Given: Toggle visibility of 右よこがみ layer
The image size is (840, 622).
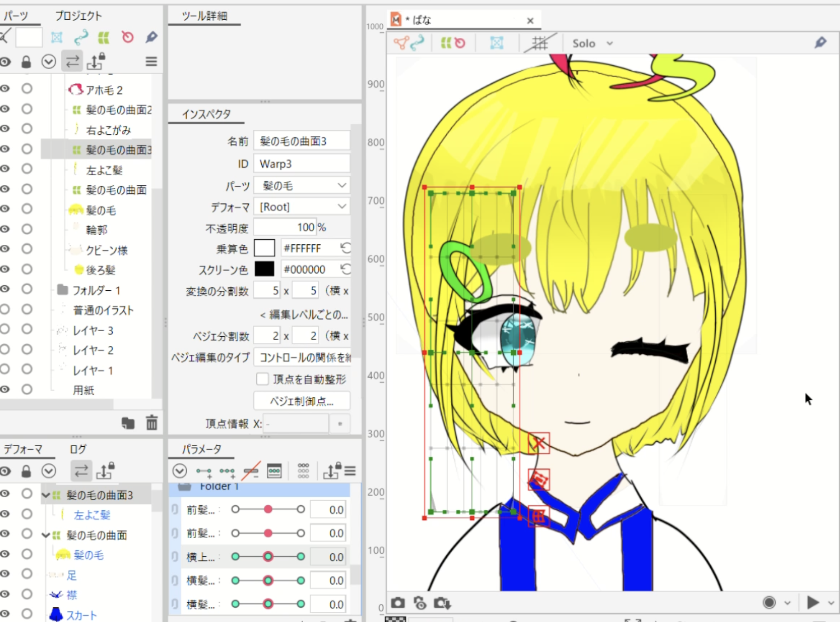Looking at the screenshot, I should pyautogui.click(x=5, y=129).
